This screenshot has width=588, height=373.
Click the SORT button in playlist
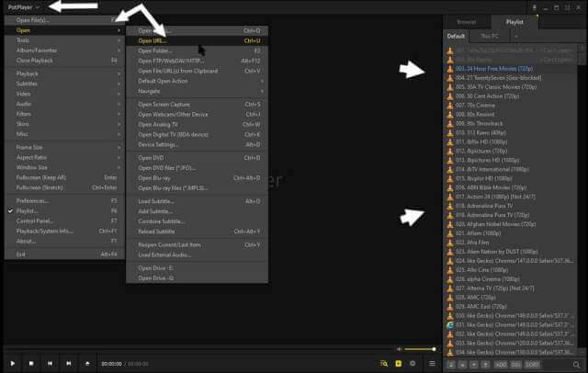(x=533, y=365)
